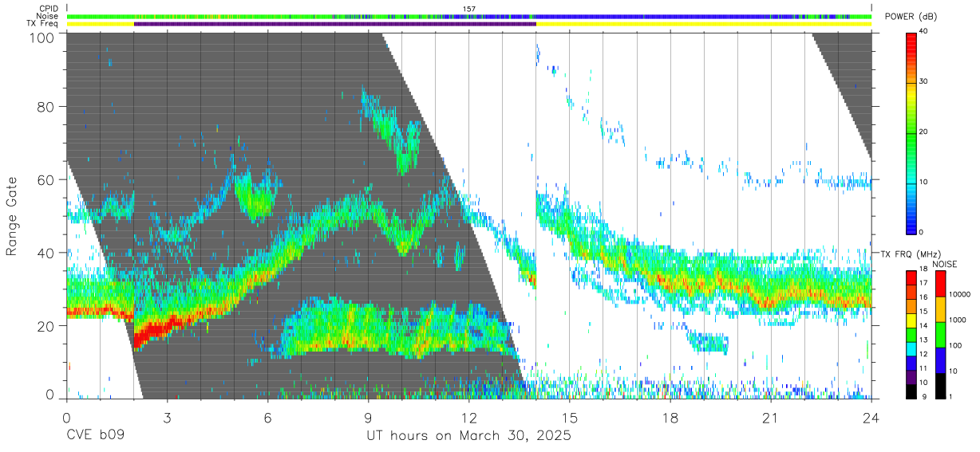Screen dimensions: 980x452
Task: Click the UT hours axis tick '6'
Action: [267, 417]
